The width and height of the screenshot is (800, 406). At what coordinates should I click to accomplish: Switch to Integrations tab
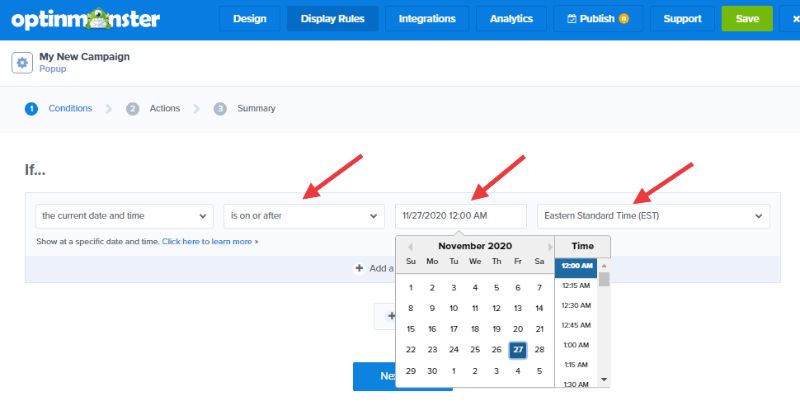(x=427, y=19)
